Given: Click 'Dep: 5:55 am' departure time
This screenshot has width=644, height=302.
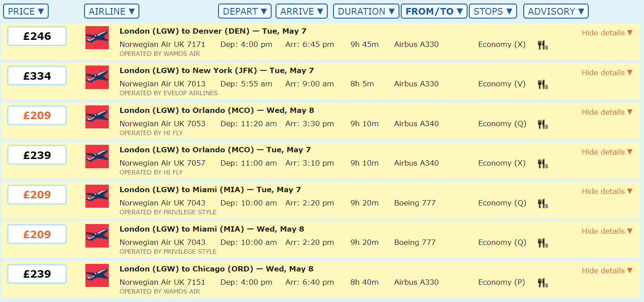Looking at the screenshot, I should pyautogui.click(x=246, y=84).
